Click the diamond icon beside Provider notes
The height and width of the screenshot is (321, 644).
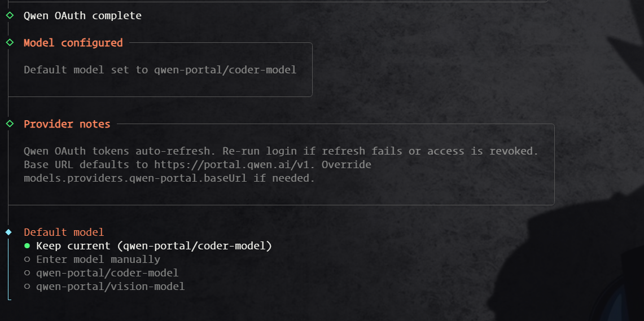[x=9, y=124]
